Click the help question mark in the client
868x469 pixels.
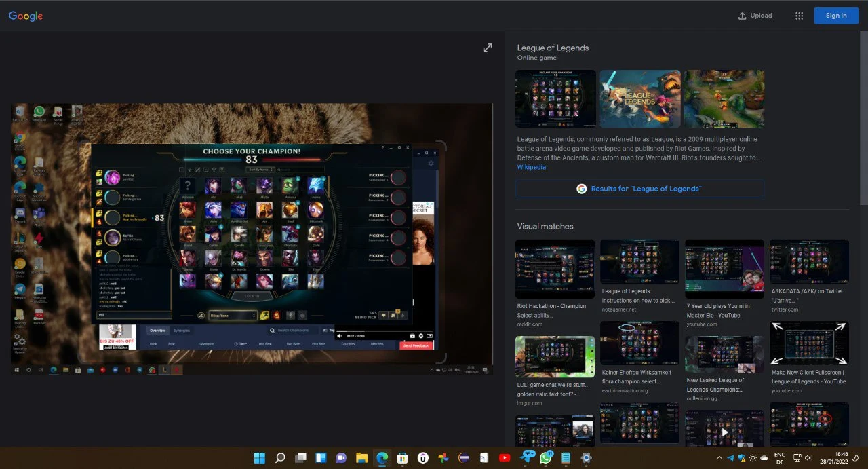pyautogui.click(x=382, y=147)
